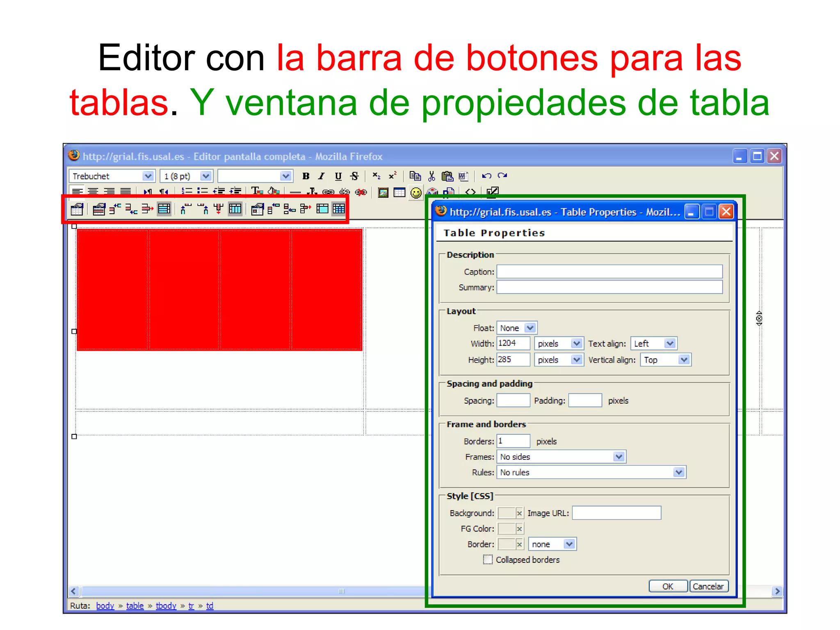
Task: Insert a row before the current row
Action: (x=115, y=209)
